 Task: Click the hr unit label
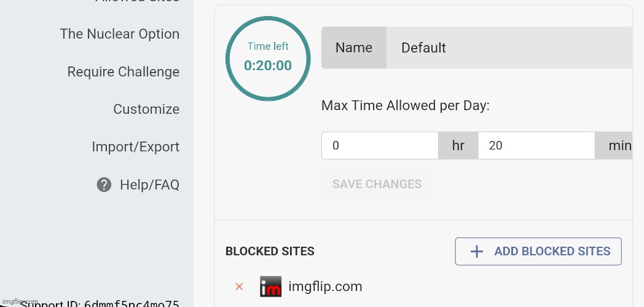tap(458, 146)
